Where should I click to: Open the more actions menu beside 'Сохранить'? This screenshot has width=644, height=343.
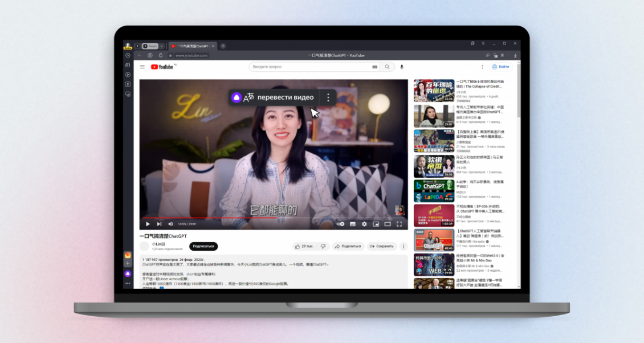403,246
